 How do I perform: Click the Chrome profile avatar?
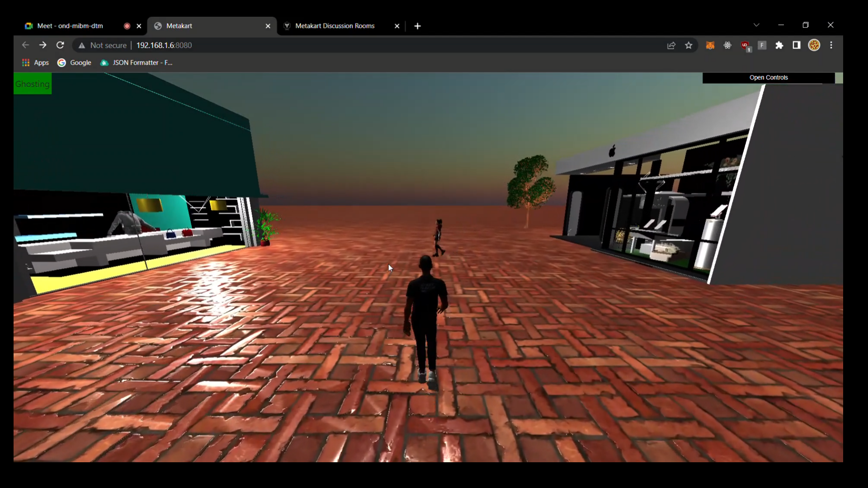(814, 45)
